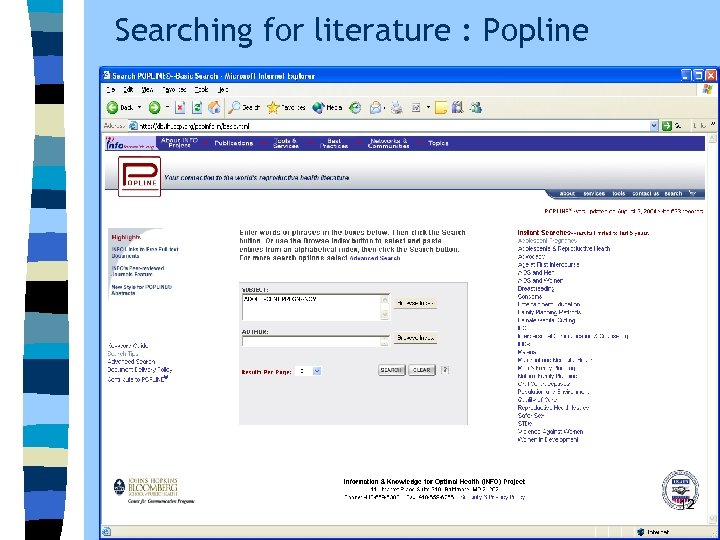The height and width of the screenshot is (540, 720).
Task: Click the INFO project logo in navbar
Action: [x=131, y=143]
